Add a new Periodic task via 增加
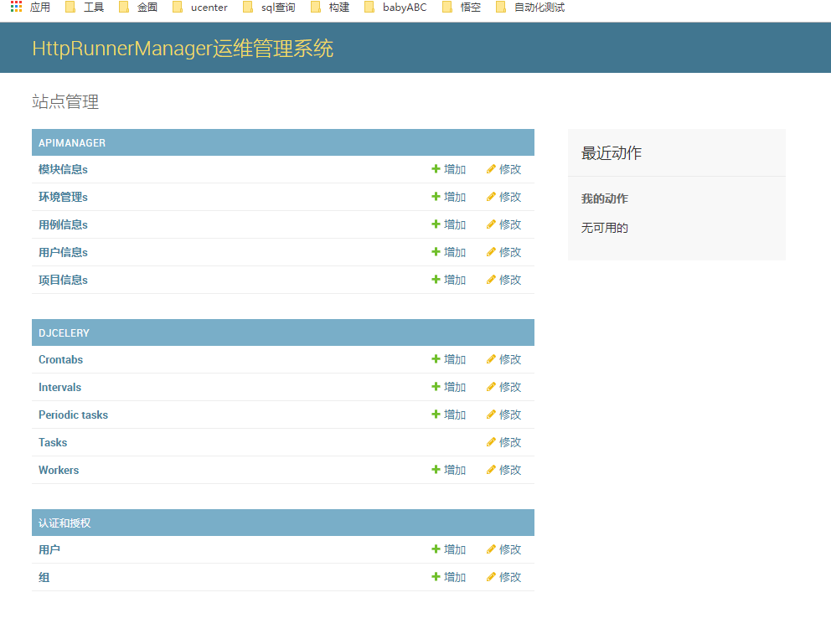 448,415
